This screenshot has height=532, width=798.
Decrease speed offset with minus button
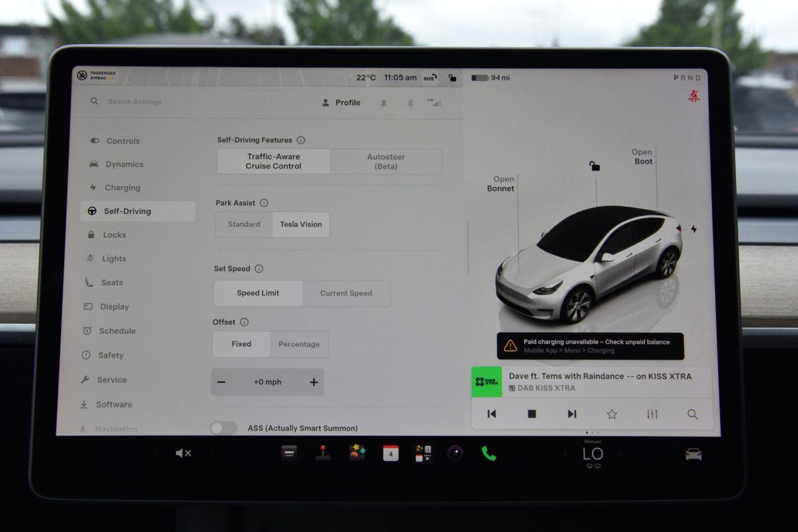coord(221,382)
